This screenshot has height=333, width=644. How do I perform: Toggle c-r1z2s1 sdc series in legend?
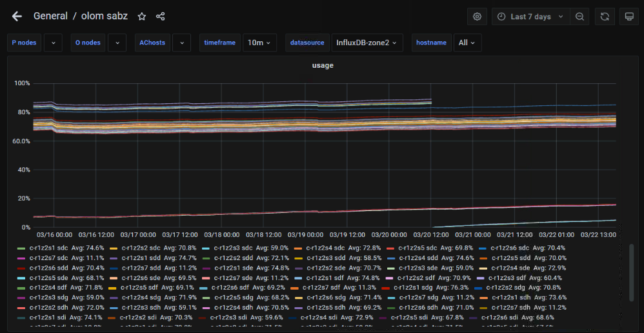coord(49,248)
